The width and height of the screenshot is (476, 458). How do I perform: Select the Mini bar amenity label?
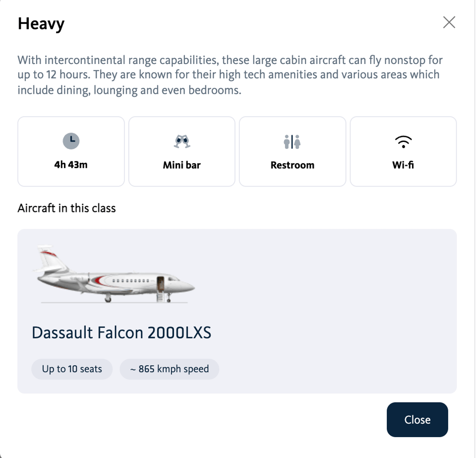click(x=181, y=165)
